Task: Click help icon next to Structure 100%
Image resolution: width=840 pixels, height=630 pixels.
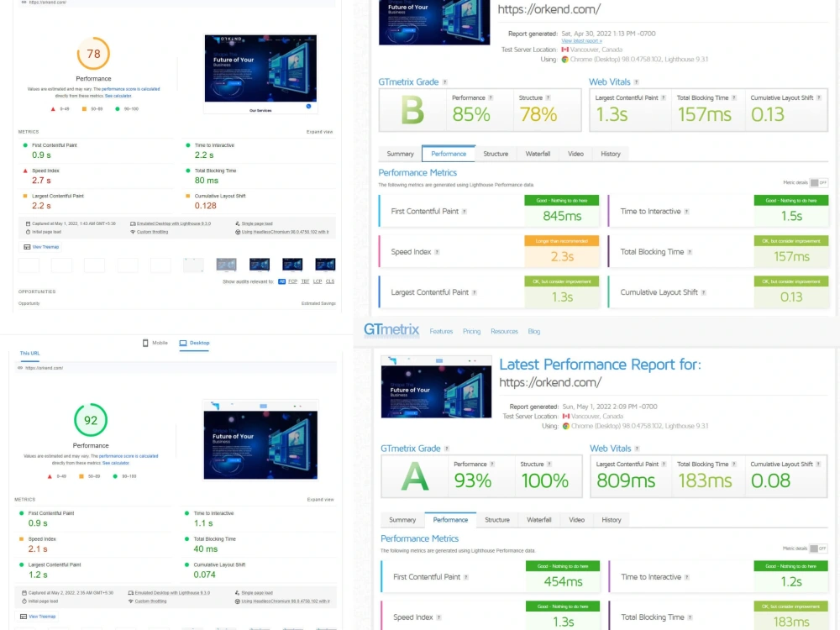Action: [x=549, y=464]
